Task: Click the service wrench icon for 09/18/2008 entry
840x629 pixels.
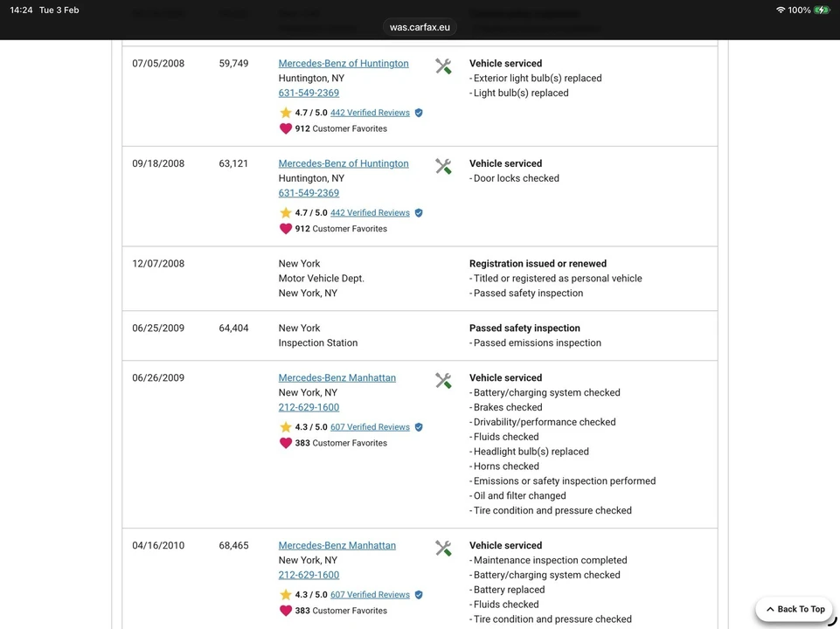Action: click(x=443, y=166)
